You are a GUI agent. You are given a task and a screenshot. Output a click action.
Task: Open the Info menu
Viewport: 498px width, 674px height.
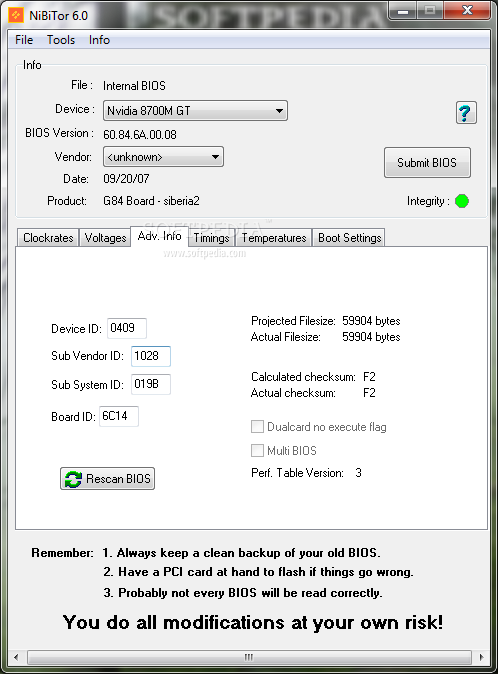click(99, 40)
